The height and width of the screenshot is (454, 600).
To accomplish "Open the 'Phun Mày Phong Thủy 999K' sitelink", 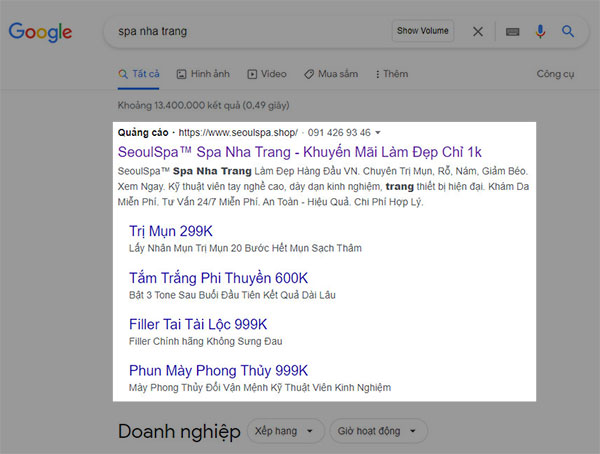I will coord(218,371).
